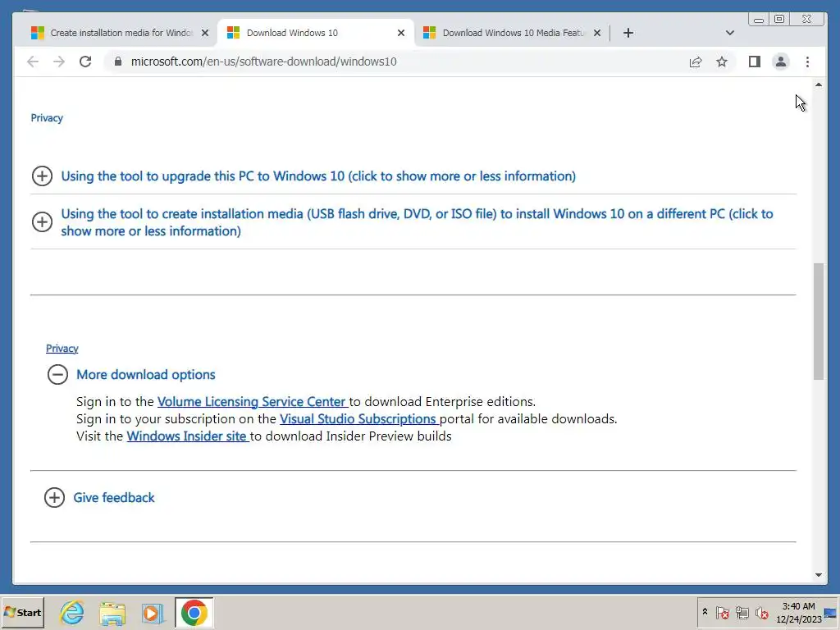Click the Give feedback heading text
Image resolution: width=840 pixels, height=630 pixels.
click(113, 498)
